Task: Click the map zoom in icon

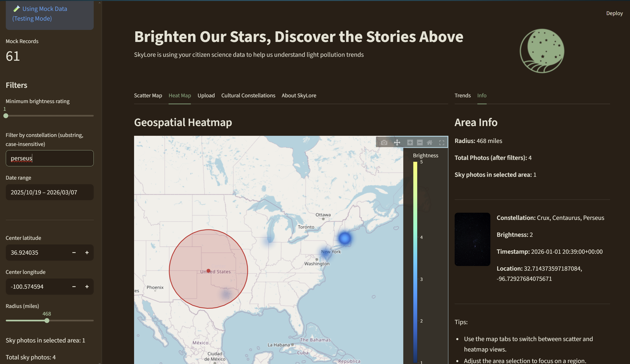Action: click(410, 142)
